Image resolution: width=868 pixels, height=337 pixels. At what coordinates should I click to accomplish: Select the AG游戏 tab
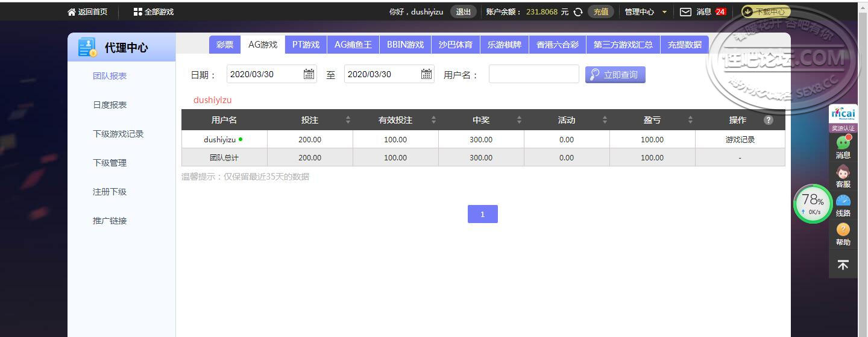click(263, 45)
